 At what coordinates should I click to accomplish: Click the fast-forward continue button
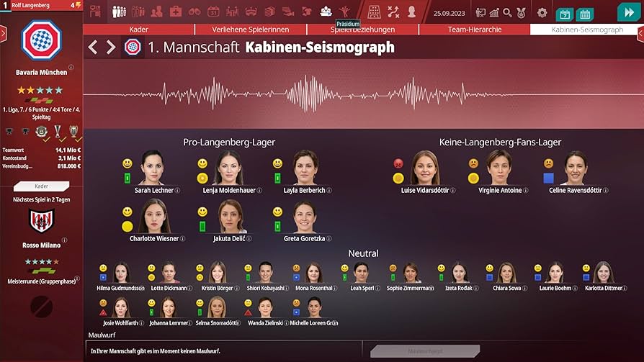pyautogui.click(x=629, y=12)
